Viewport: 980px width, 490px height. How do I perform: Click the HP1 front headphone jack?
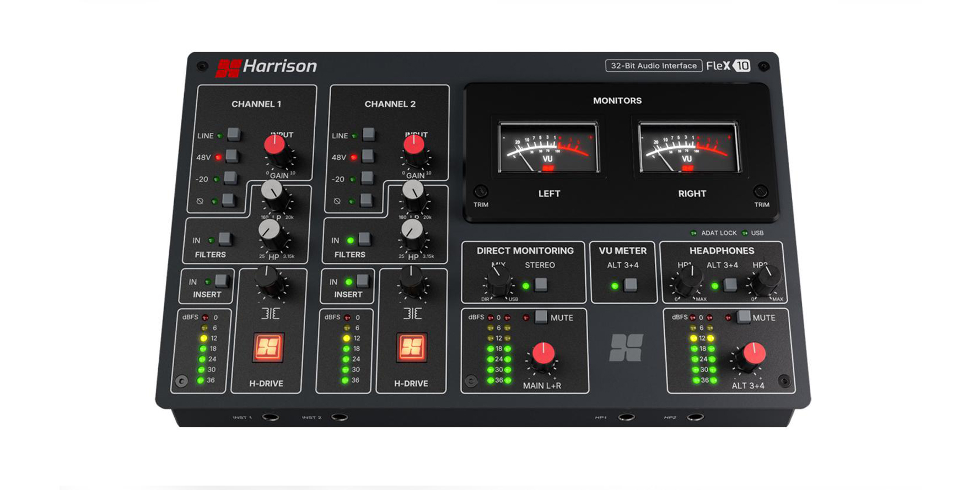click(626, 417)
